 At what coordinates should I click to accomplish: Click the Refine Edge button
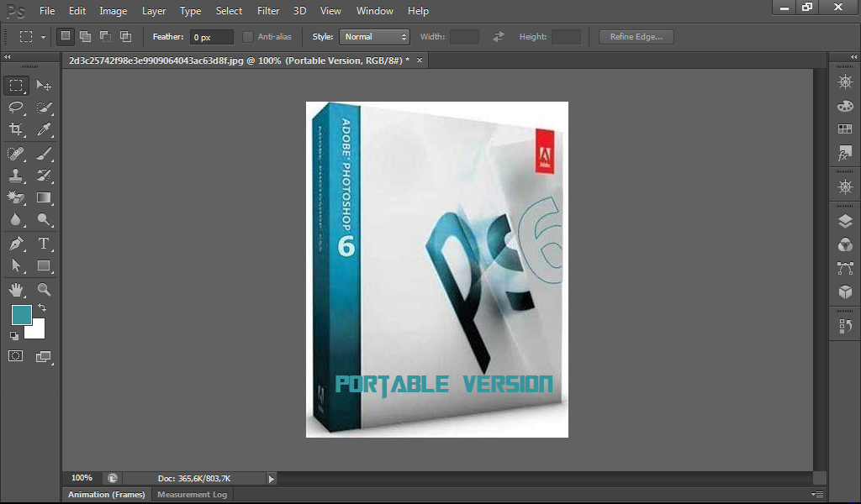636,37
